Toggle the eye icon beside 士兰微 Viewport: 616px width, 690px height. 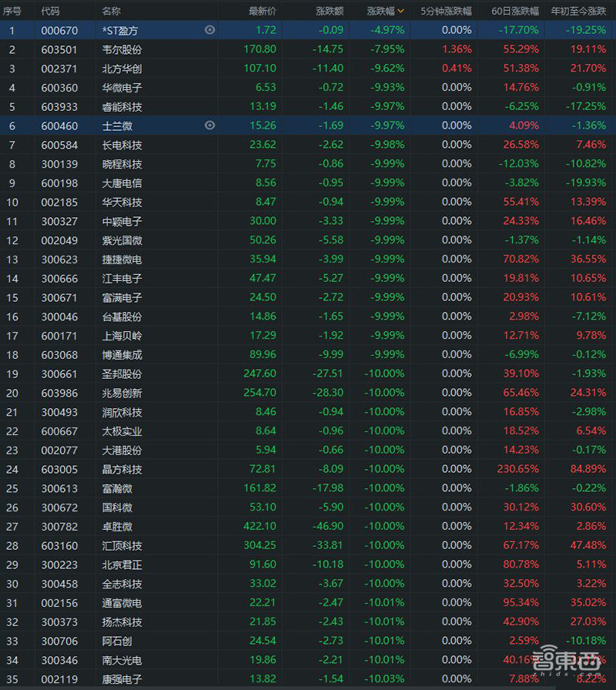209,126
